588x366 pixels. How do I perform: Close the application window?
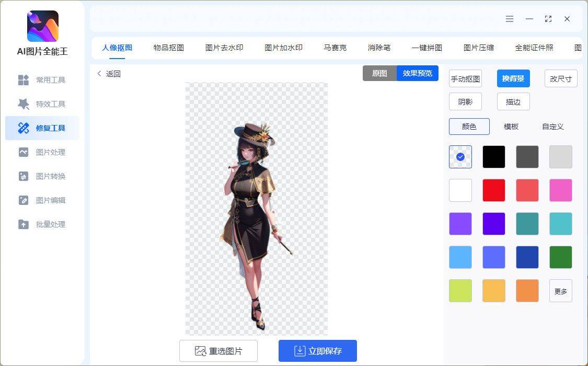click(x=567, y=19)
